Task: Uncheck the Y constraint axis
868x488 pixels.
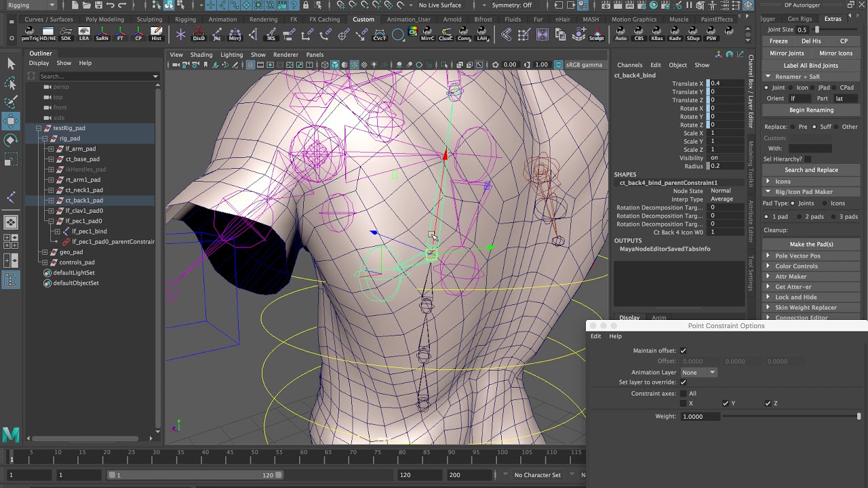Action: point(726,403)
